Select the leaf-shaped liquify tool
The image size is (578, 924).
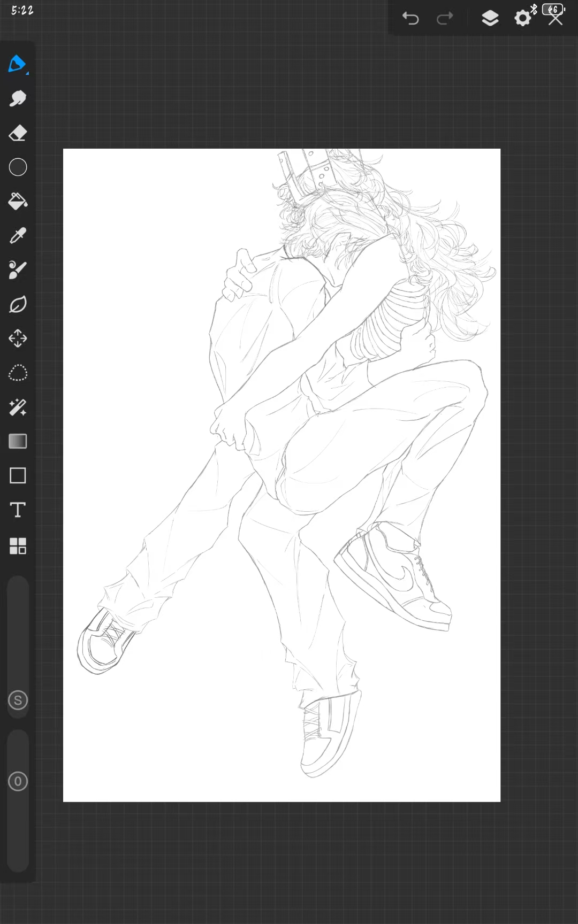pos(18,304)
